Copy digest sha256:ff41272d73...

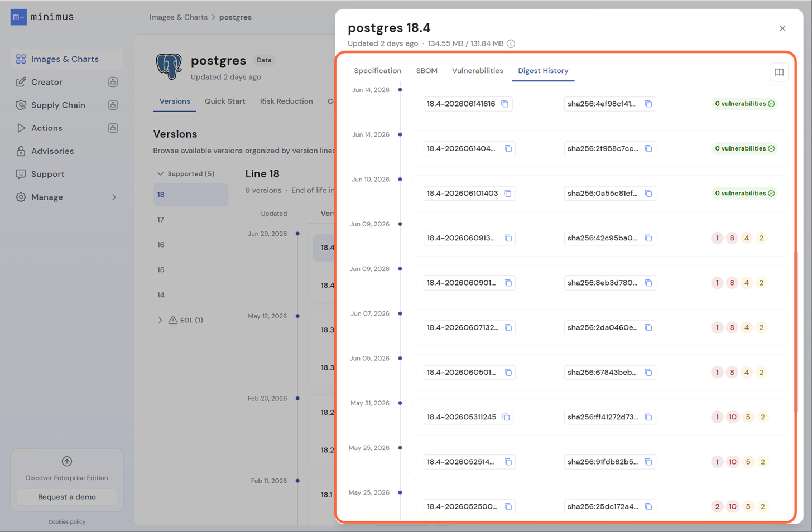[x=648, y=417]
